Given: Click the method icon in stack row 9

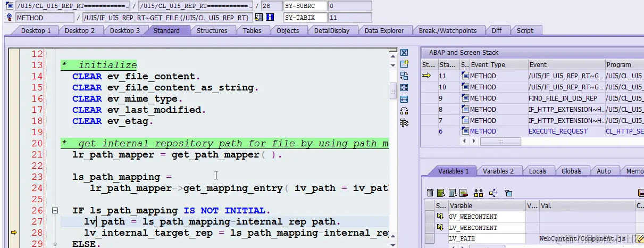Looking at the screenshot, I should coord(465,98).
